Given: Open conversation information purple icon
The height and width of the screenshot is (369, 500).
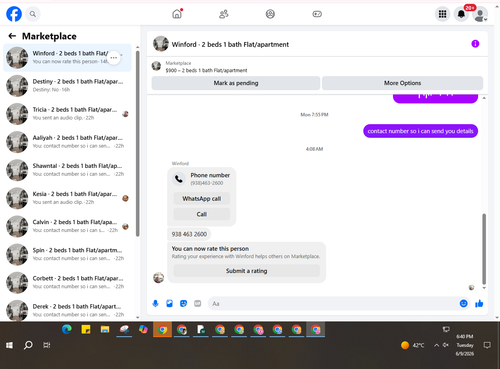Looking at the screenshot, I should [x=475, y=44].
